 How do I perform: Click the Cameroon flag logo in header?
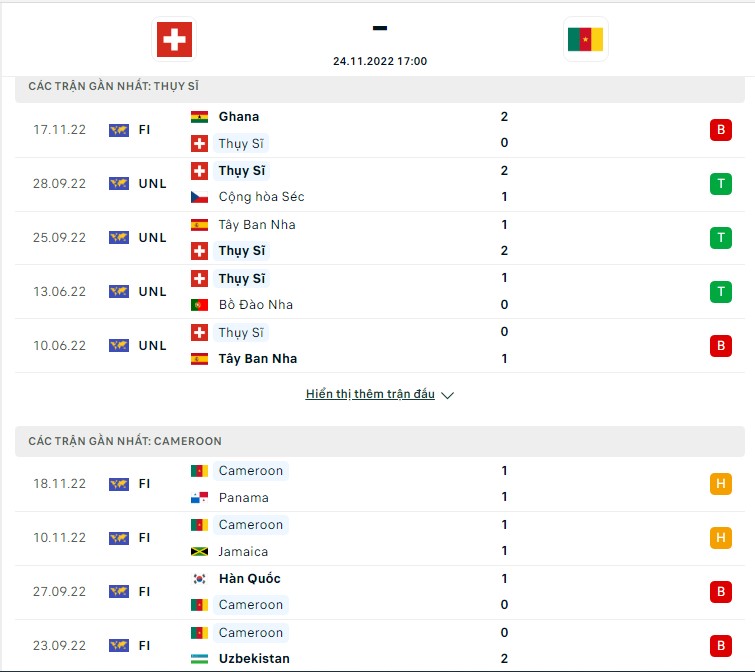pyautogui.click(x=585, y=39)
